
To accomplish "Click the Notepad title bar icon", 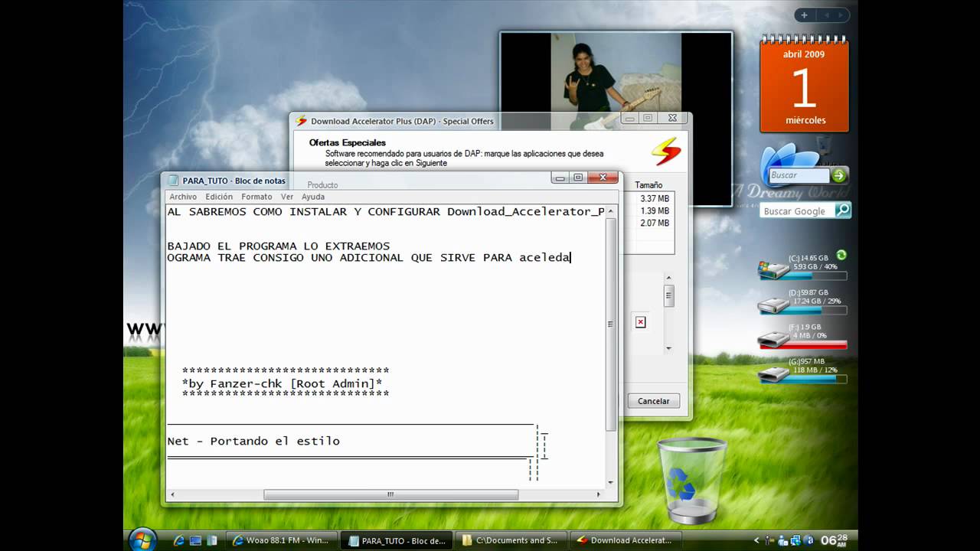I will [x=173, y=181].
